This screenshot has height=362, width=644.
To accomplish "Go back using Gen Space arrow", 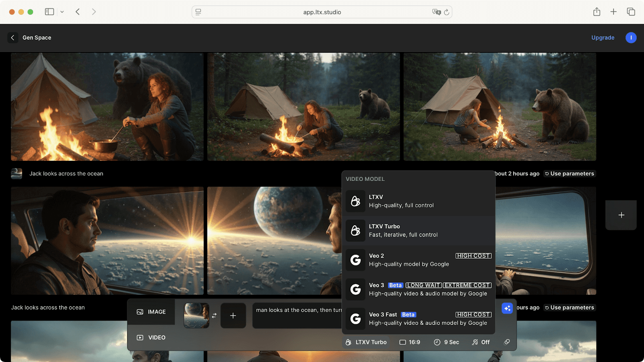I will click(x=12, y=37).
